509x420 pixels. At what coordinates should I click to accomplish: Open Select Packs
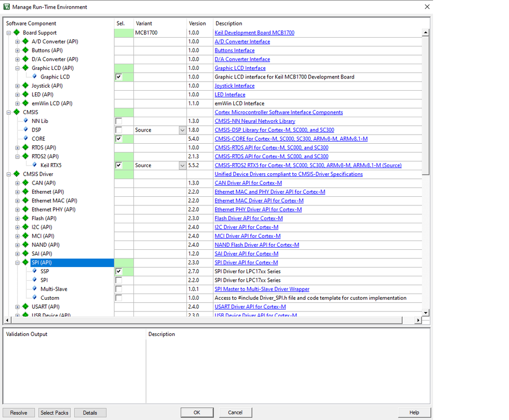click(x=55, y=412)
